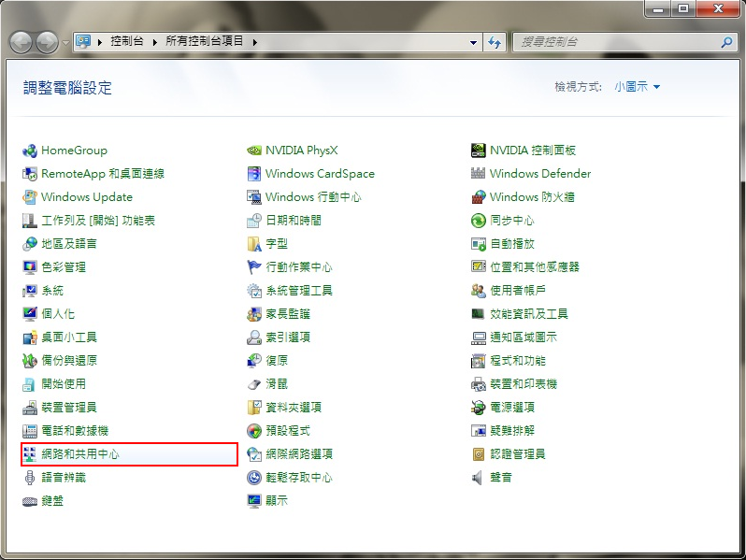The width and height of the screenshot is (746, 560).
Task: Click the 字型 fonts folder icon
Action: [254, 244]
